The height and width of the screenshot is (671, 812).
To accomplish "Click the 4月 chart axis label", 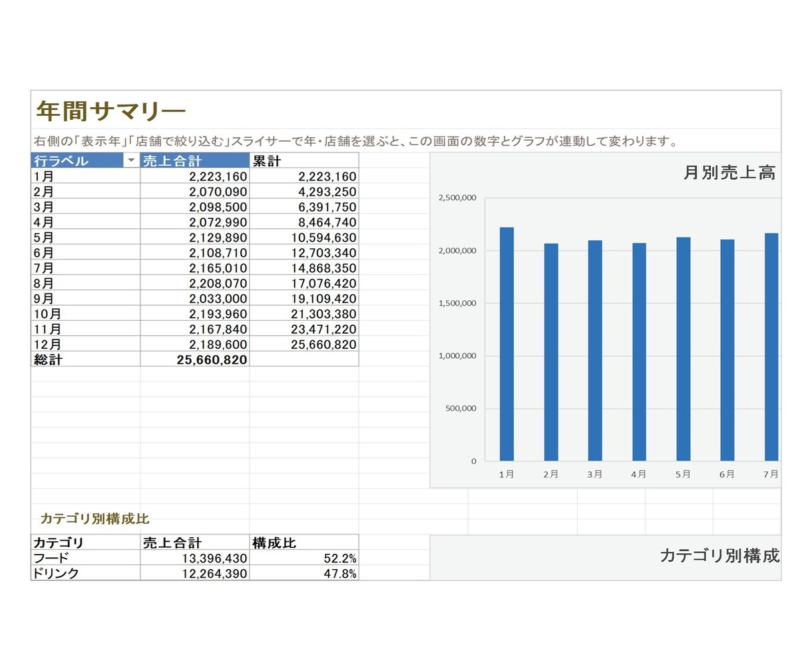I will point(639,474).
